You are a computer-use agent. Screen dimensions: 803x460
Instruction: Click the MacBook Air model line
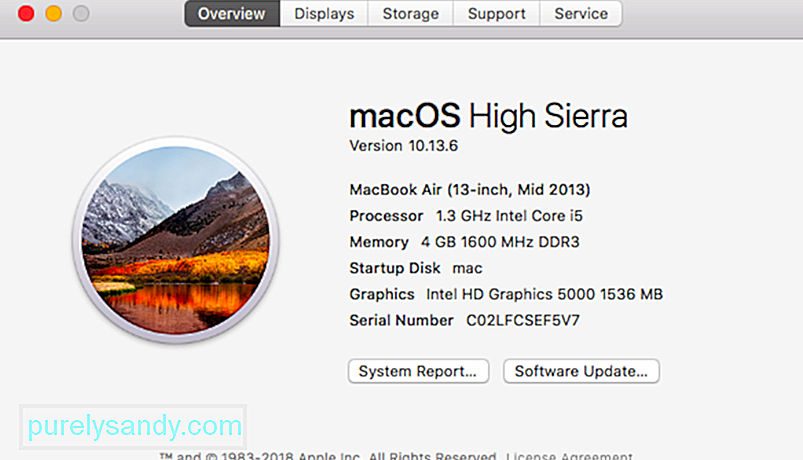(470, 190)
